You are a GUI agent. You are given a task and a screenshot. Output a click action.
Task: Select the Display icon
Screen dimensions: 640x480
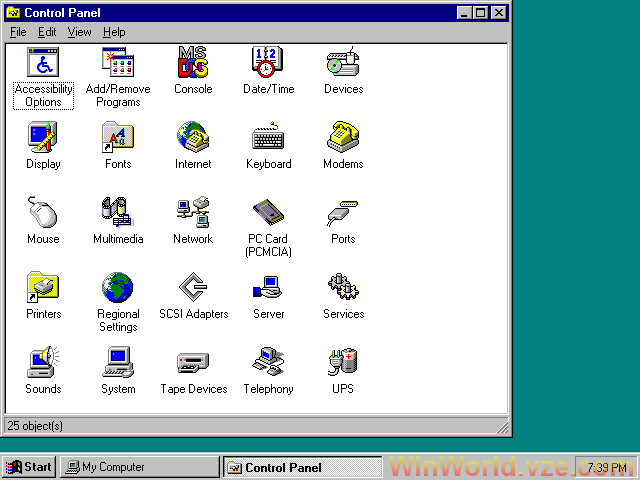coord(43,137)
